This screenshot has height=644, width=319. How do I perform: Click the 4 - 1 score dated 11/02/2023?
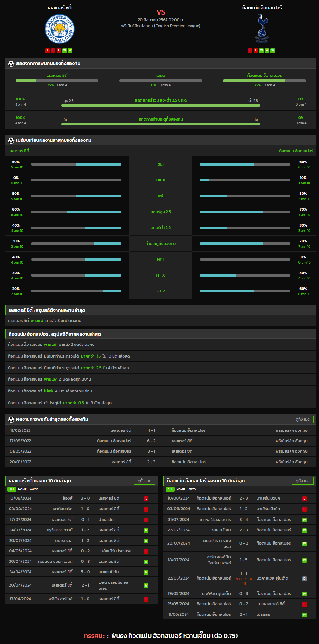152,430
